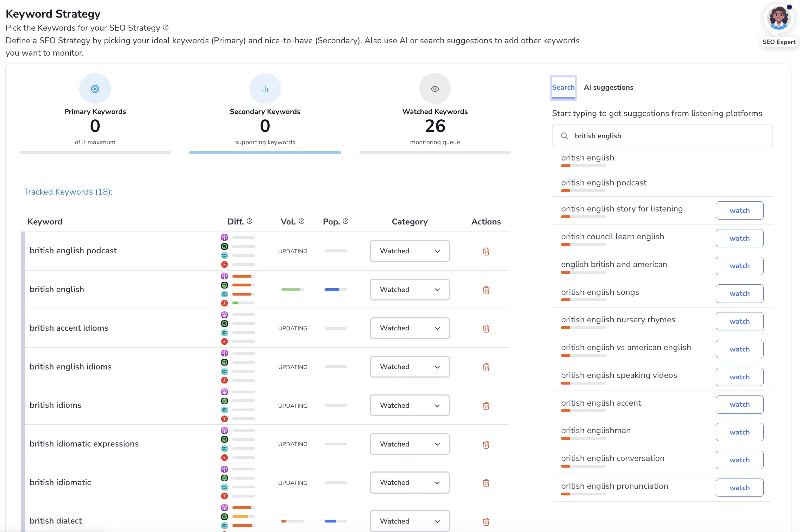Watch british english songs
The width and height of the screenshot is (800, 532).
tap(739, 293)
